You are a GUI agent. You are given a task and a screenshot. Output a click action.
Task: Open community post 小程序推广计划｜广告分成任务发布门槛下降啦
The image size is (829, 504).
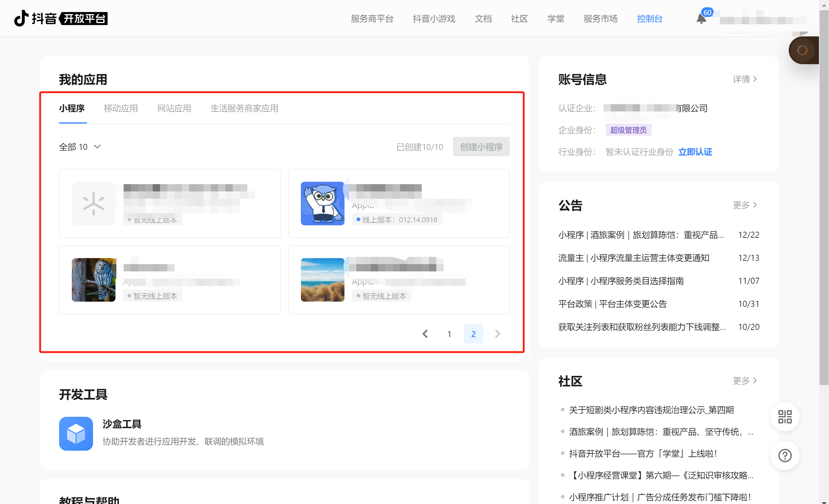tap(660, 497)
